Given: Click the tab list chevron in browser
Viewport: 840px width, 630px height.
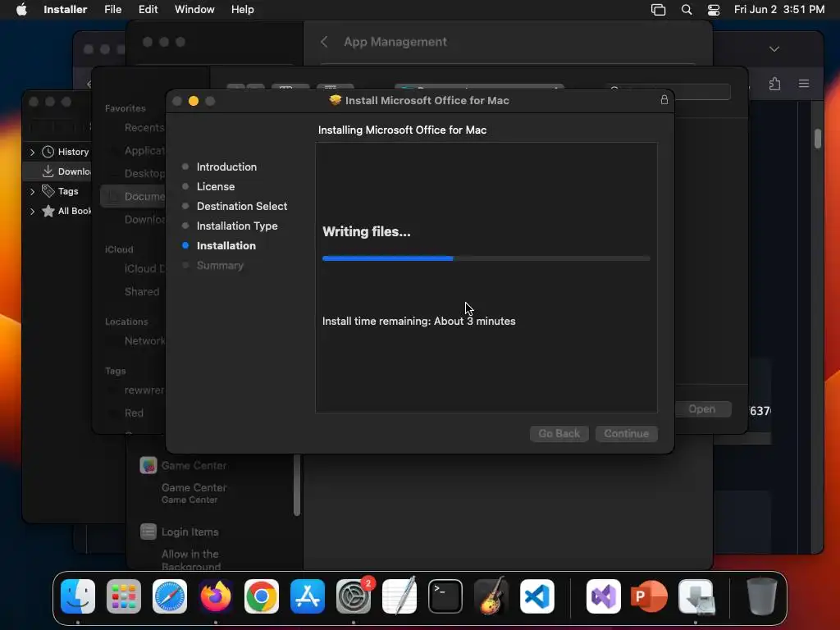Looking at the screenshot, I should (774, 48).
